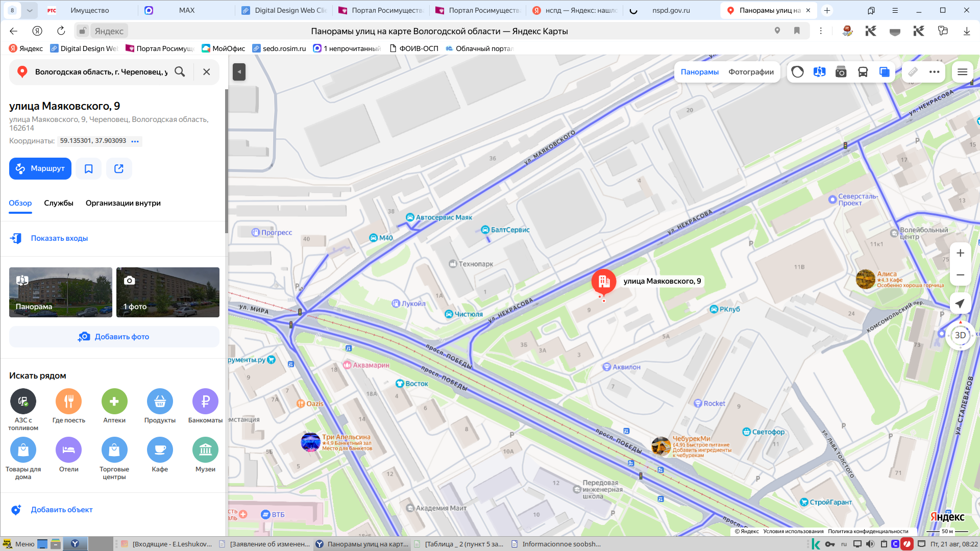Collapse the left sidebar panel
Image resolution: width=980 pixels, height=551 pixels.
(x=239, y=72)
